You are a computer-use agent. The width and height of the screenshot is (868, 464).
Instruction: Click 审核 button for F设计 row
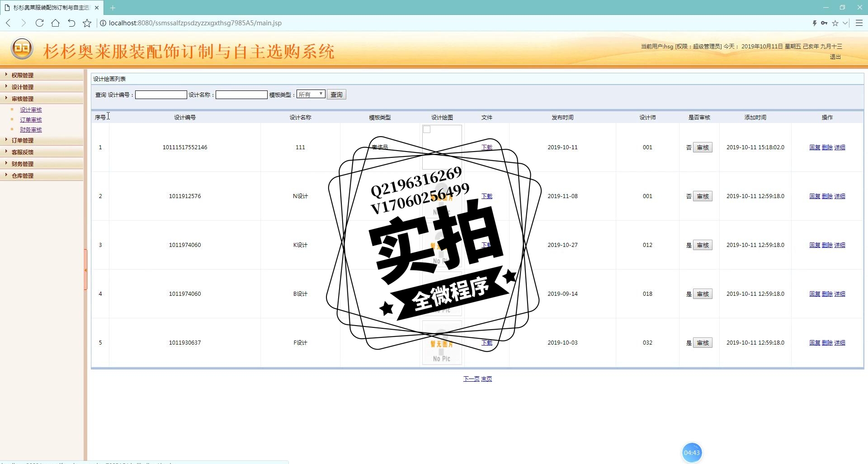click(x=703, y=343)
